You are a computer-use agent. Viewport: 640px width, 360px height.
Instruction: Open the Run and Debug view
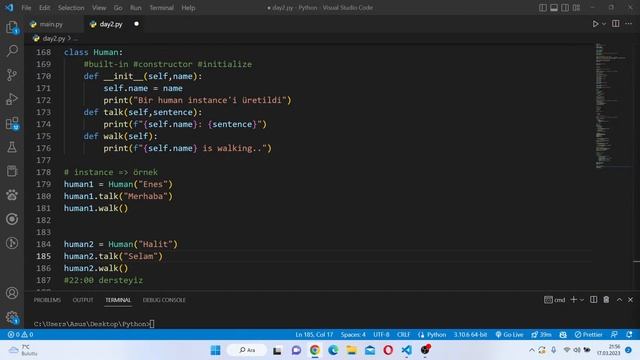point(12,99)
